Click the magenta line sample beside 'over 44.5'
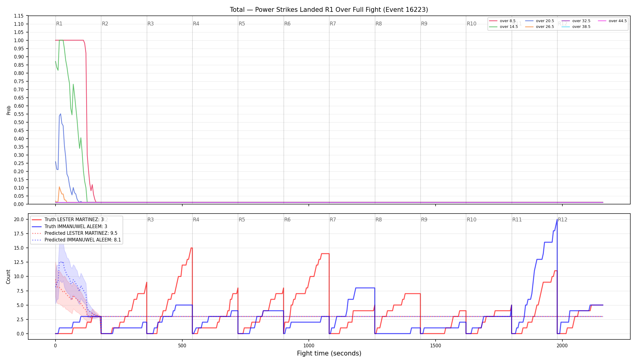 click(x=602, y=21)
